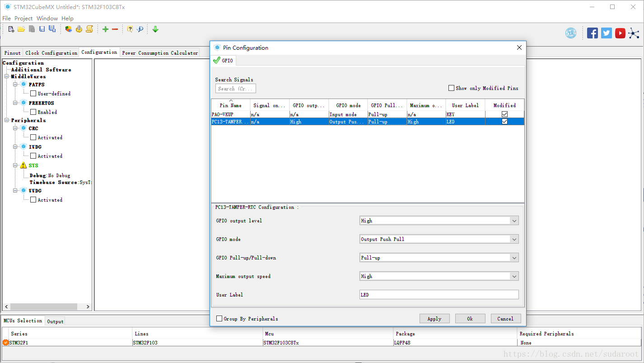Collapse the SYS tree node

[15, 165]
